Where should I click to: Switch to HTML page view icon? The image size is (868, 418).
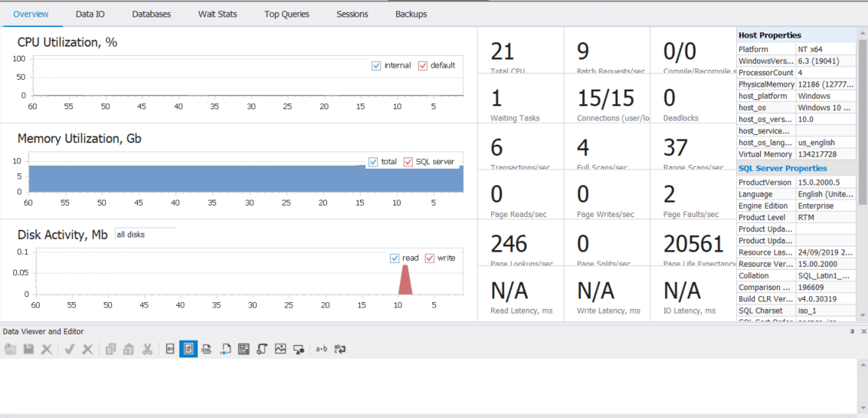[225, 349]
